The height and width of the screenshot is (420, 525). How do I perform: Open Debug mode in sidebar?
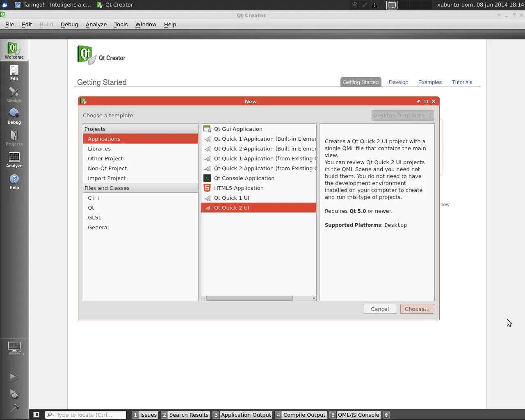[14, 116]
